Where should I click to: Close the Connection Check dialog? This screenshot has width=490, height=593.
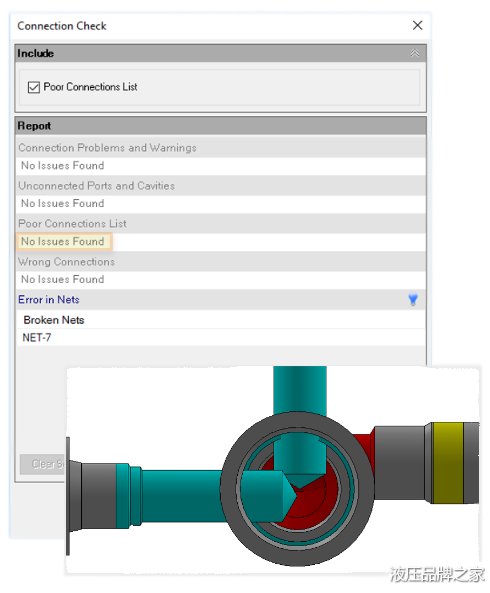pos(417,25)
